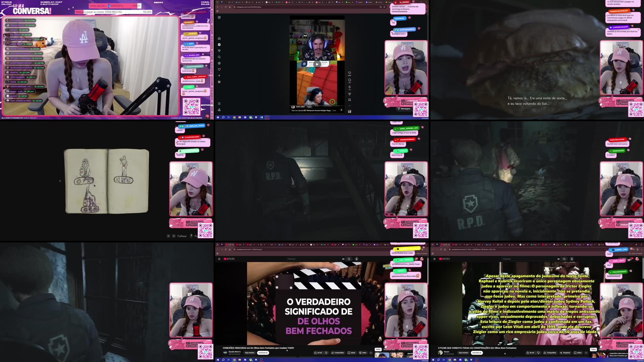
Task: Open the reel's three-dot options menu
Action: tap(349, 105)
